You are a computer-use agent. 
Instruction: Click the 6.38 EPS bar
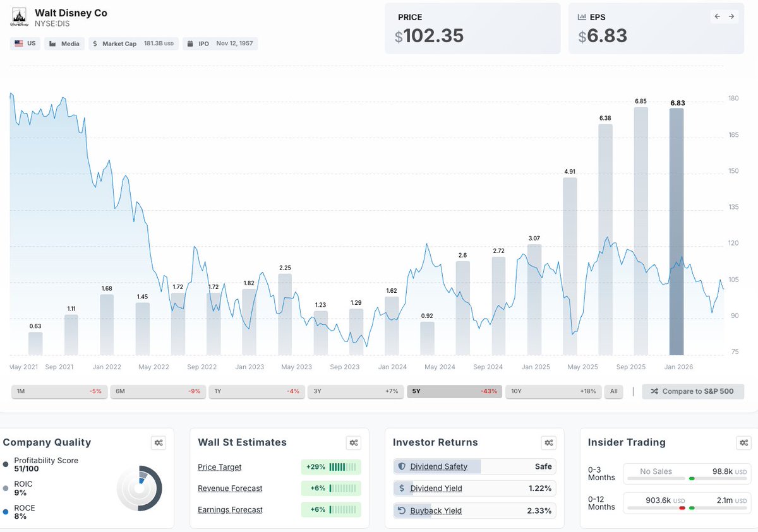tap(606, 239)
